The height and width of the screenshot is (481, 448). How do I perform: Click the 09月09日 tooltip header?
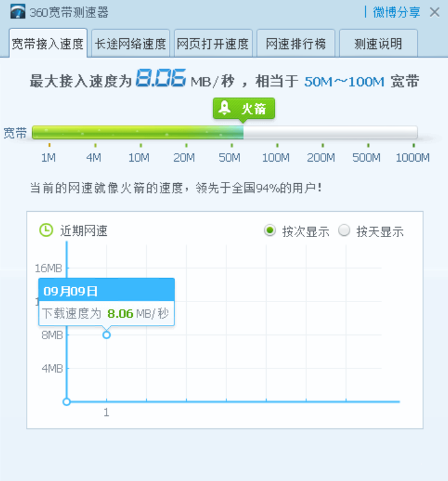click(106, 290)
